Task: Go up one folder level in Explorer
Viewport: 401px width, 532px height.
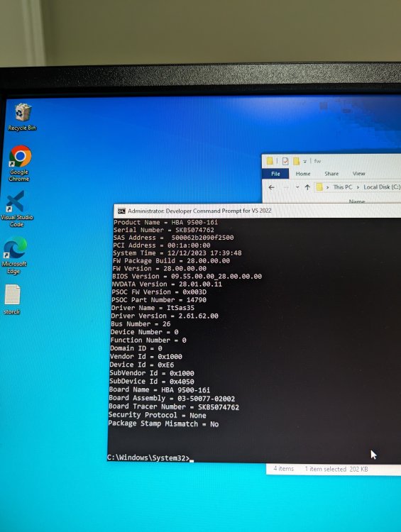Action: tap(307, 187)
